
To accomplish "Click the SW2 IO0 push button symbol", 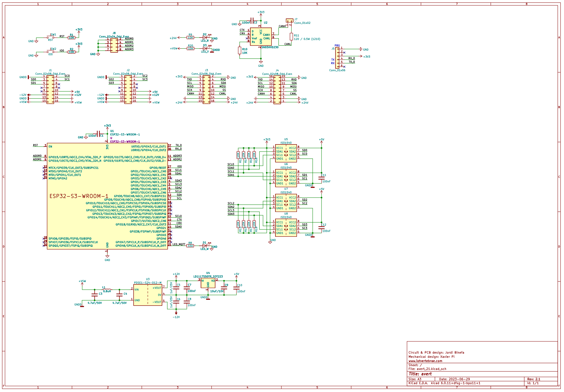I will pyautogui.click(x=53, y=52).
